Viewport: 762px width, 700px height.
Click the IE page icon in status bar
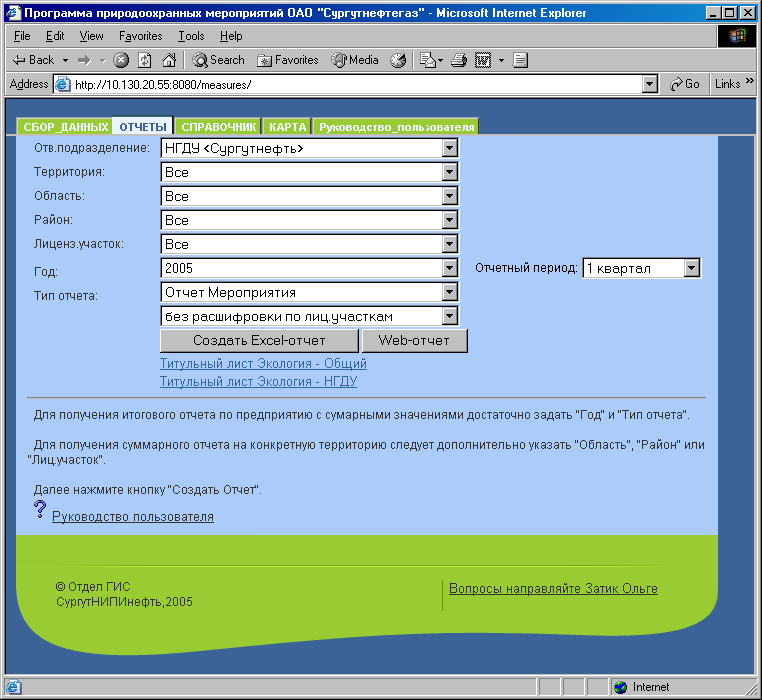13,687
